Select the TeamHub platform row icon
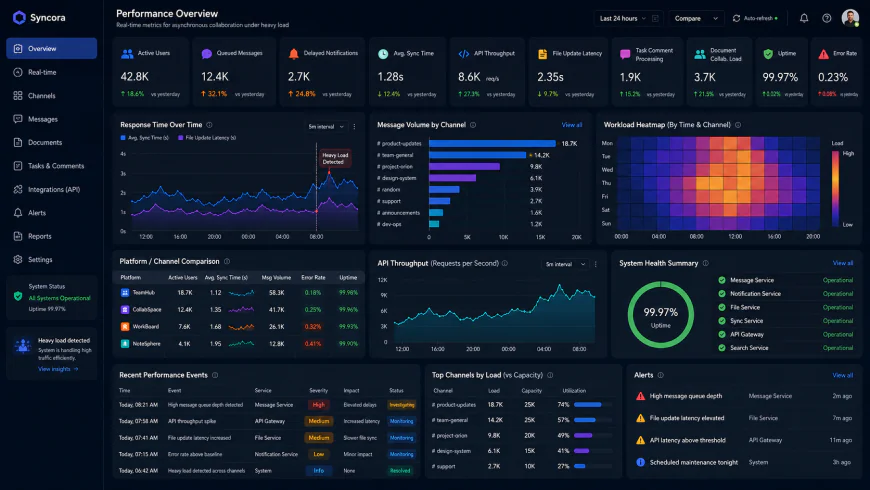The width and height of the screenshot is (870, 490). pos(125,292)
